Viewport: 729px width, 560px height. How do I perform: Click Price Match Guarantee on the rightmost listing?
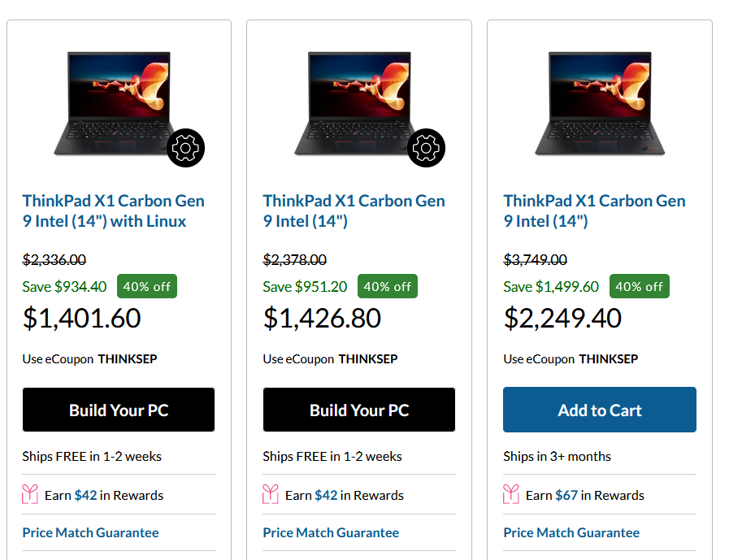coord(571,532)
